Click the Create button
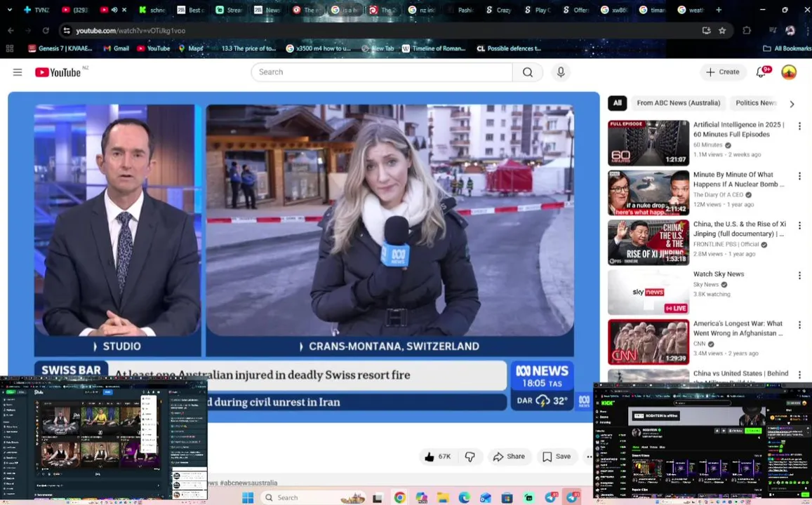This screenshot has width=812, height=505. coord(723,72)
